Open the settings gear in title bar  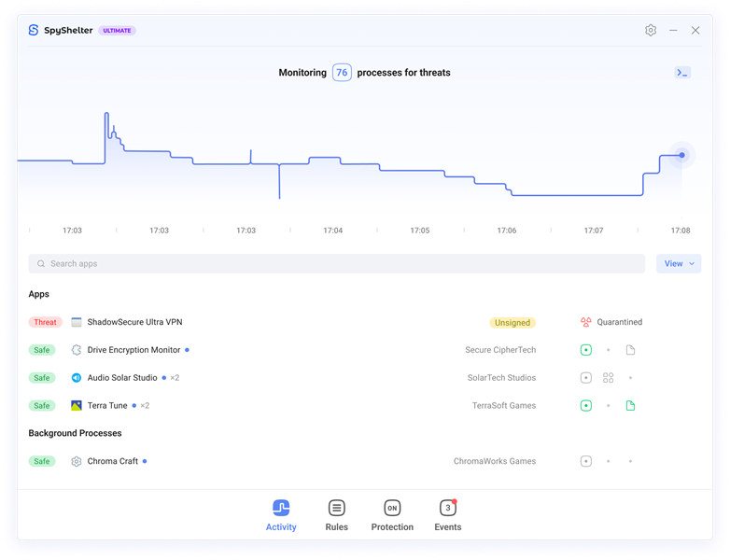(651, 30)
